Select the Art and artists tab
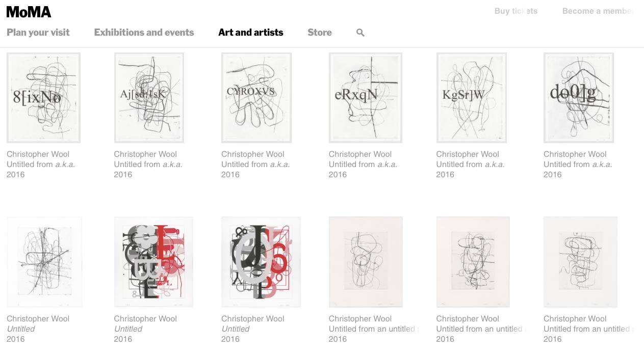This screenshot has width=644, height=353. tap(251, 33)
